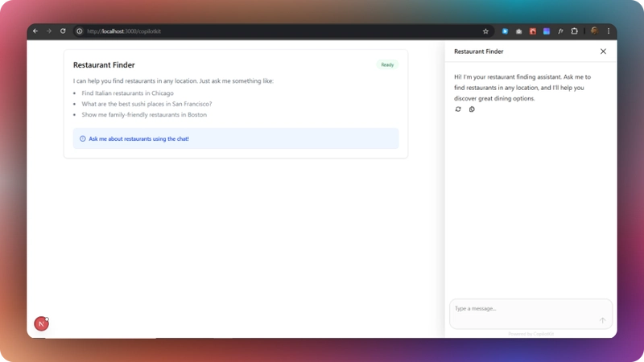
Task: Click the assistant greeting message text
Action: (522, 88)
